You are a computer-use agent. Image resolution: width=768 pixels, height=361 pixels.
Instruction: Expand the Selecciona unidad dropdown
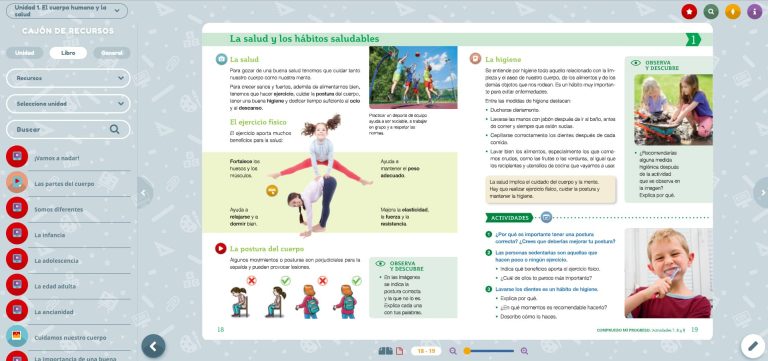tap(68, 104)
